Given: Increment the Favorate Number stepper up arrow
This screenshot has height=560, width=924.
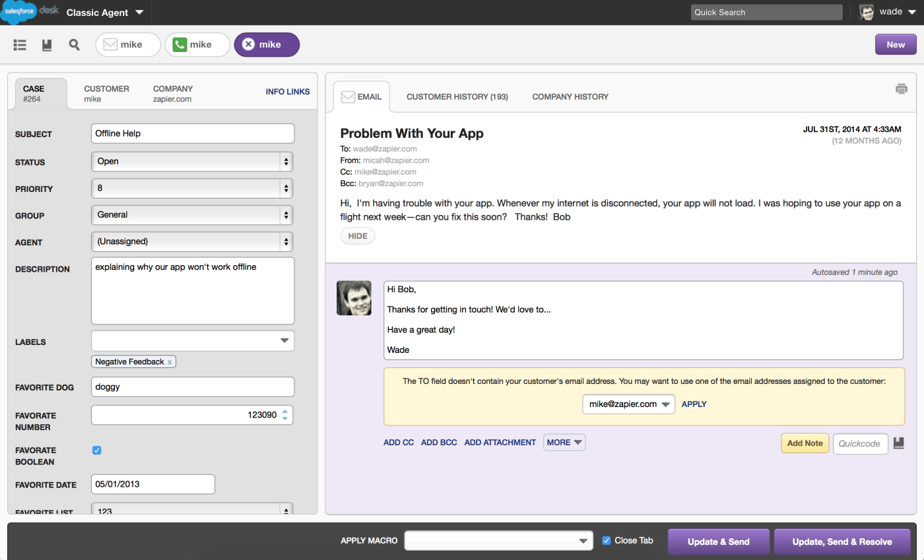Looking at the screenshot, I should [285, 412].
